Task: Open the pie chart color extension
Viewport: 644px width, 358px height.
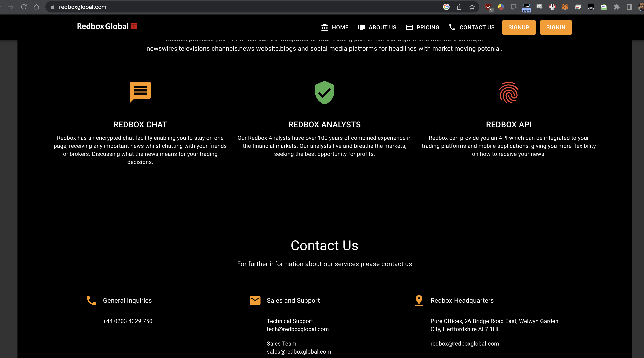Action: [x=501, y=7]
